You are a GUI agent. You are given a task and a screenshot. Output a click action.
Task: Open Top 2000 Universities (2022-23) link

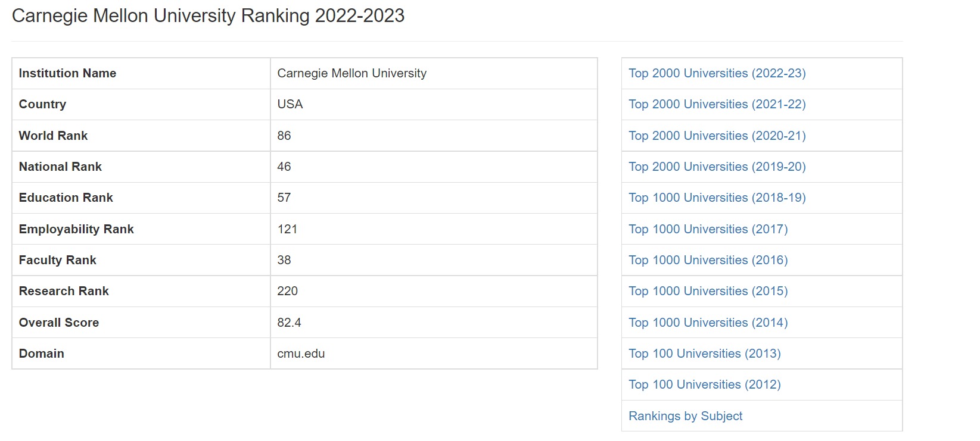717,73
